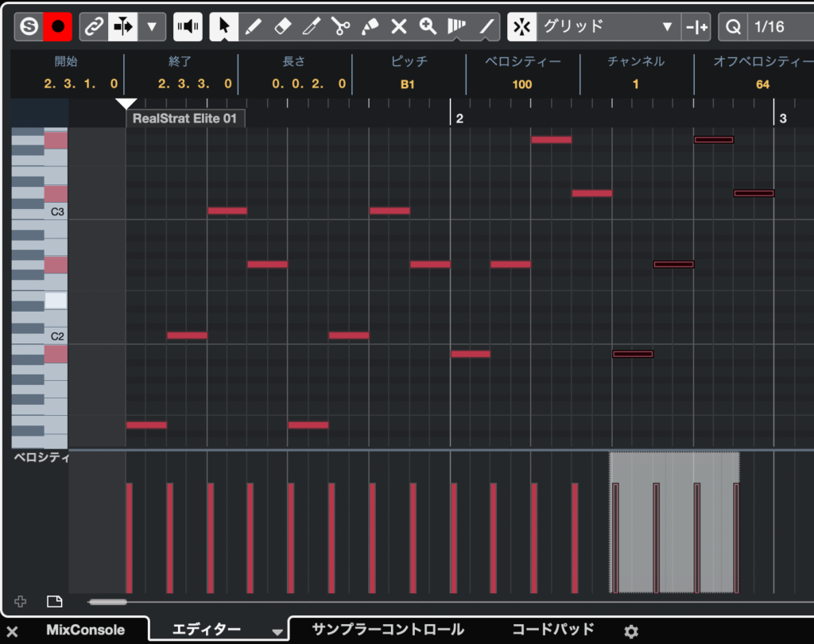Switch to the MixConsole tab
Image resolution: width=814 pixels, height=644 pixels.
[85, 630]
